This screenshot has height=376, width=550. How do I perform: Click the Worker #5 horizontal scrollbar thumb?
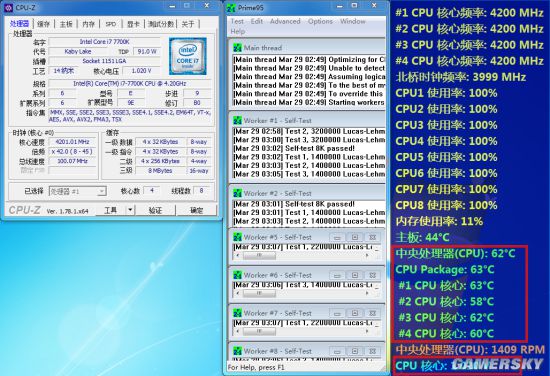tap(260, 256)
